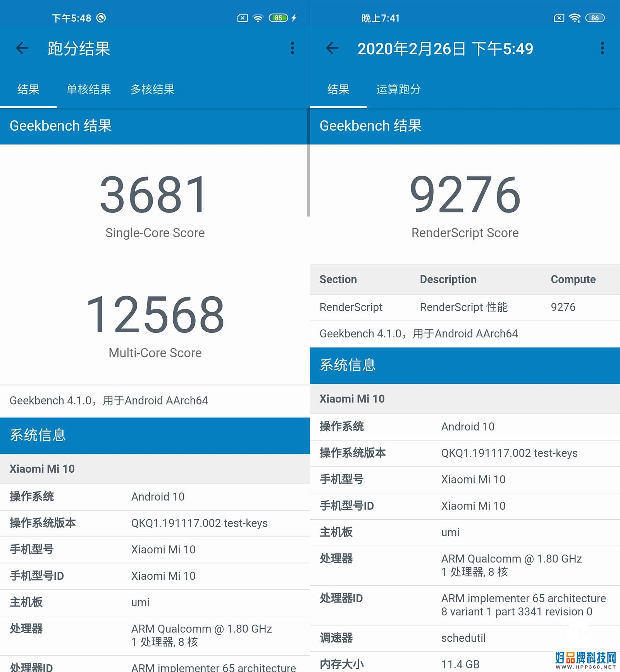The height and width of the screenshot is (672, 620).
Task: Tap the circular icon beside 下午5:48
Action: [x=101, y=18]
